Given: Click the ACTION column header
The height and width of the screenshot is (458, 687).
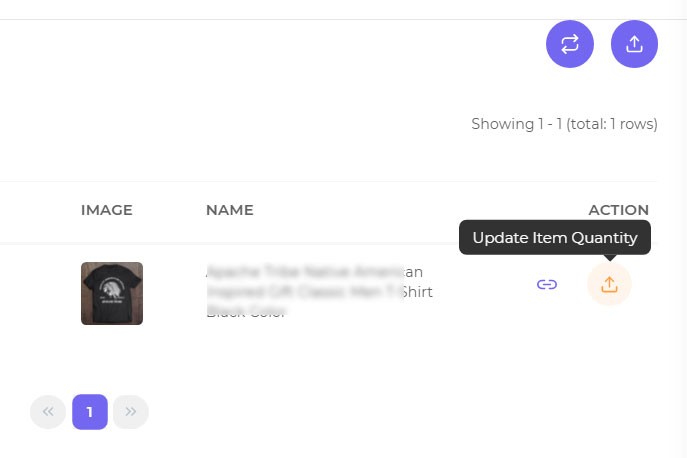Looking at the screenshot, I should 618,210.
